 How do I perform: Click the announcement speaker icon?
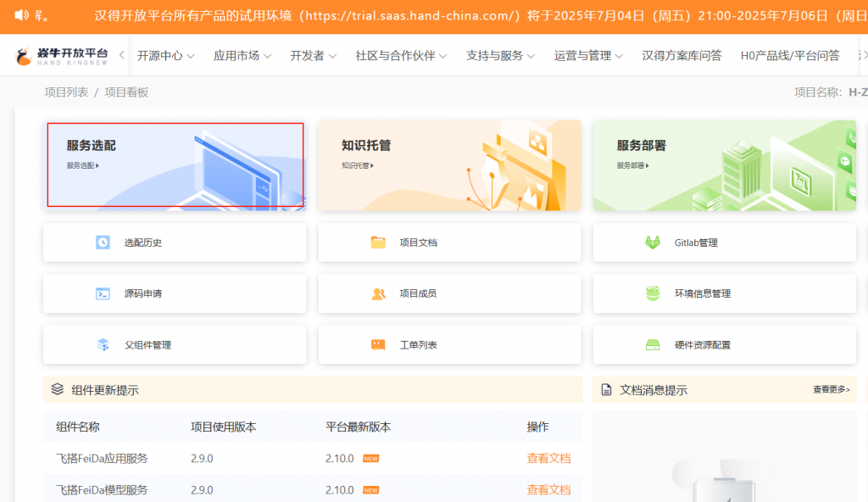coord(21,15)
